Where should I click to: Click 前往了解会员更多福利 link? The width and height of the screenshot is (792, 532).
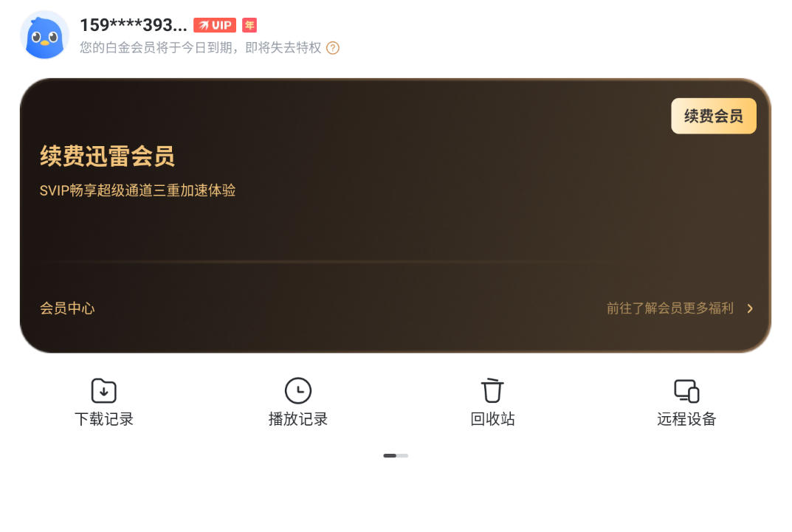pos(669,308)
